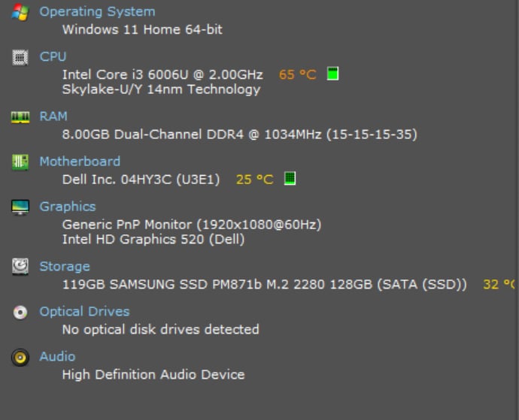Click the 65 °C CPU temperature reading
This screenshot has height=420, width=519.
point(297,74)
